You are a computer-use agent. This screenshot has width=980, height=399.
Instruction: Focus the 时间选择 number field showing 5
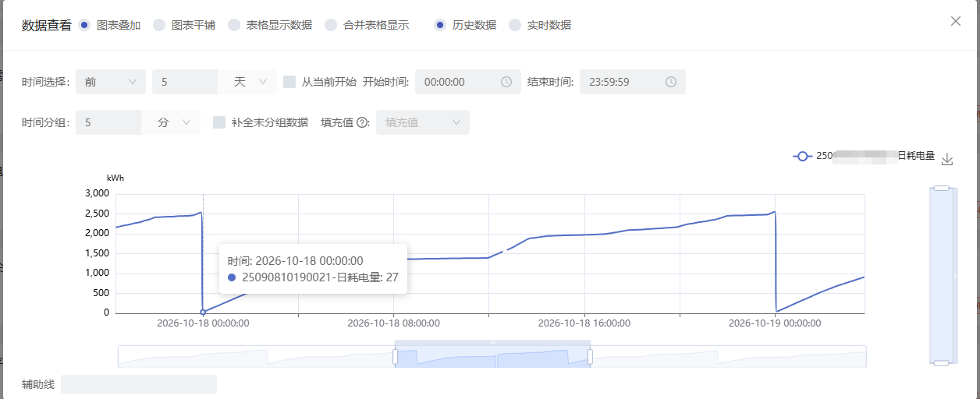(186, 82)
